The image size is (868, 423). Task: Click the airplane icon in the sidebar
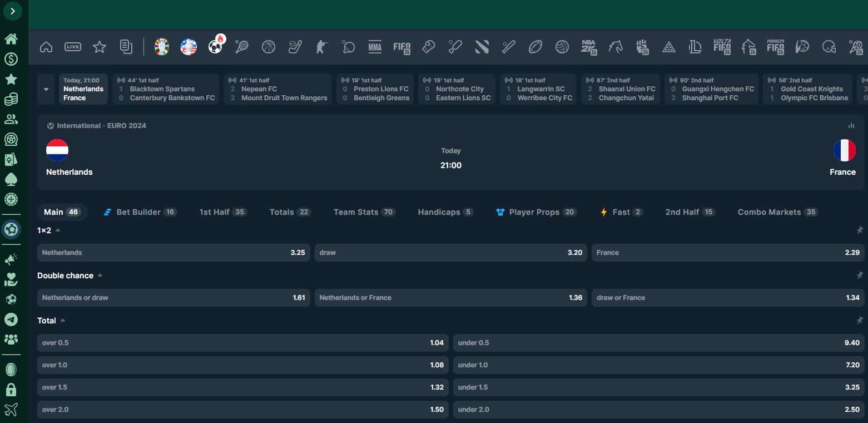tap(11, 410)
